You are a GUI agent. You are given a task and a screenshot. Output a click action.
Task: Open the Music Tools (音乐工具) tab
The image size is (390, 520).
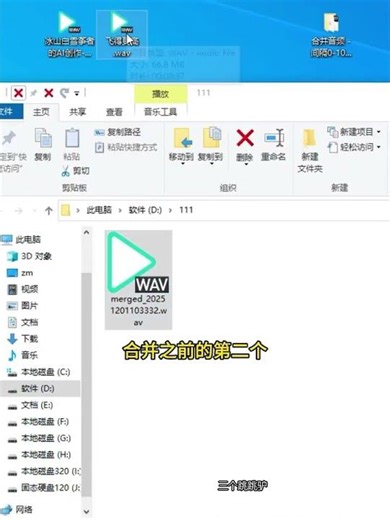160,112
